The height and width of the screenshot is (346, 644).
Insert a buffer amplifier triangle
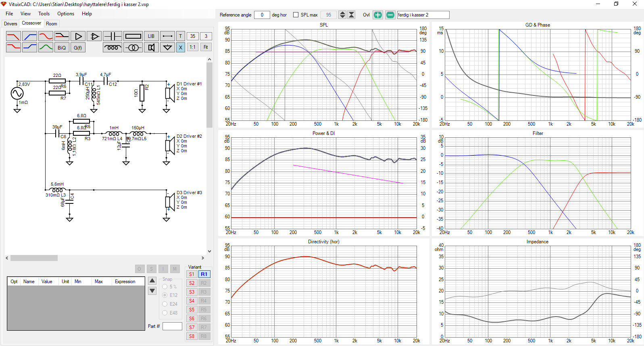(78, 36)
